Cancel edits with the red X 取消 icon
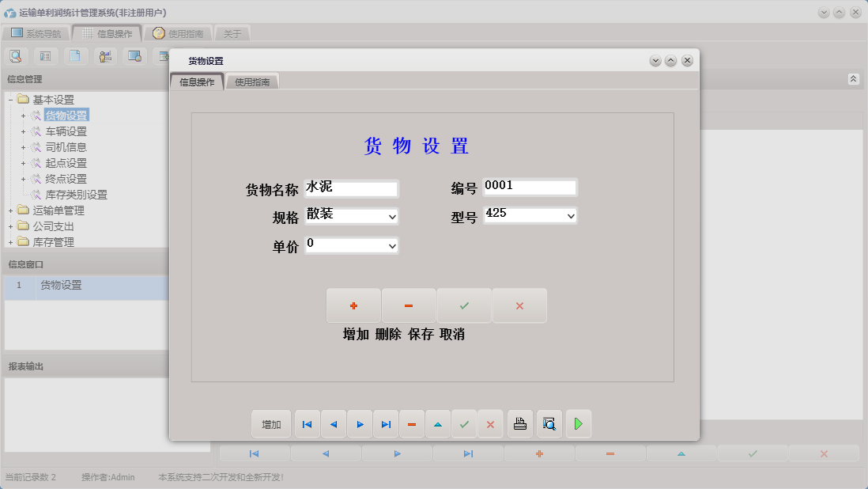 [x=519, y=305]
